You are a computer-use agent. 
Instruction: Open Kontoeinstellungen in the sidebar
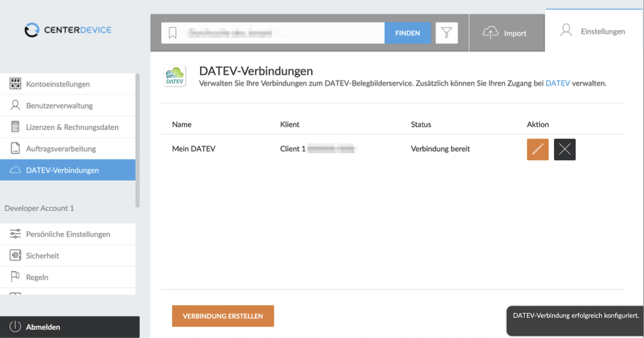[x=67, y=84]
